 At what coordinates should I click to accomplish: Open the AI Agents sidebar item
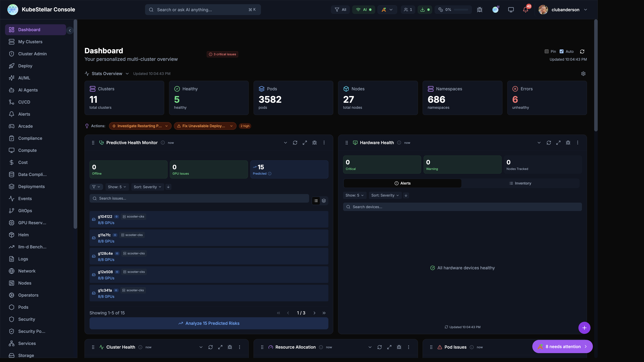[x=28, y=90]
